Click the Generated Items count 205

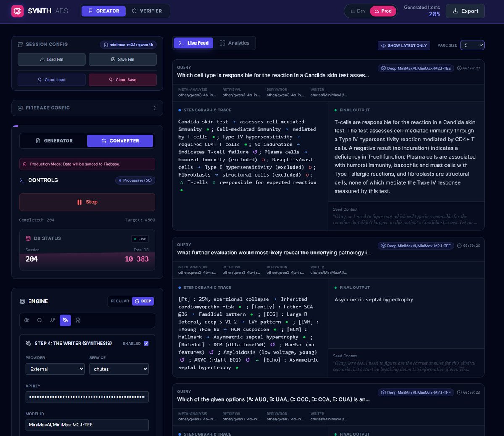(434, 14)
